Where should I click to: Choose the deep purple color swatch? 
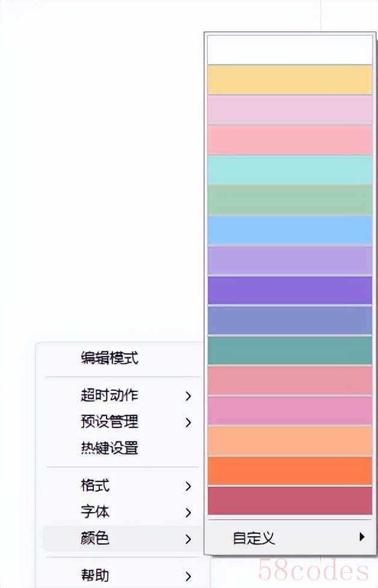290,290
